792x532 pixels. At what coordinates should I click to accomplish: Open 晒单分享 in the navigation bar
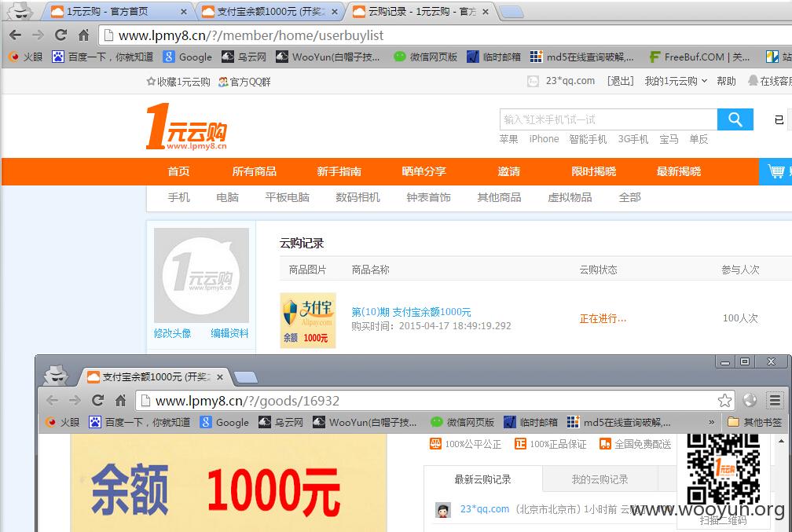[423, 171]
